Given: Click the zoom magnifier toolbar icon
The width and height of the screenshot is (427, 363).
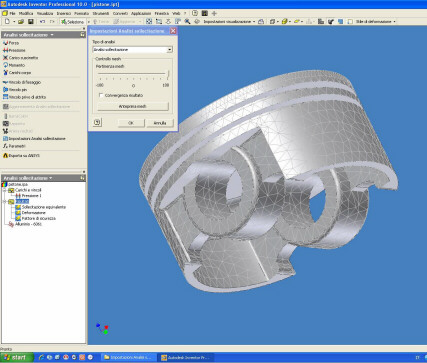Looking at the screenshot, I should click(187, 22).
